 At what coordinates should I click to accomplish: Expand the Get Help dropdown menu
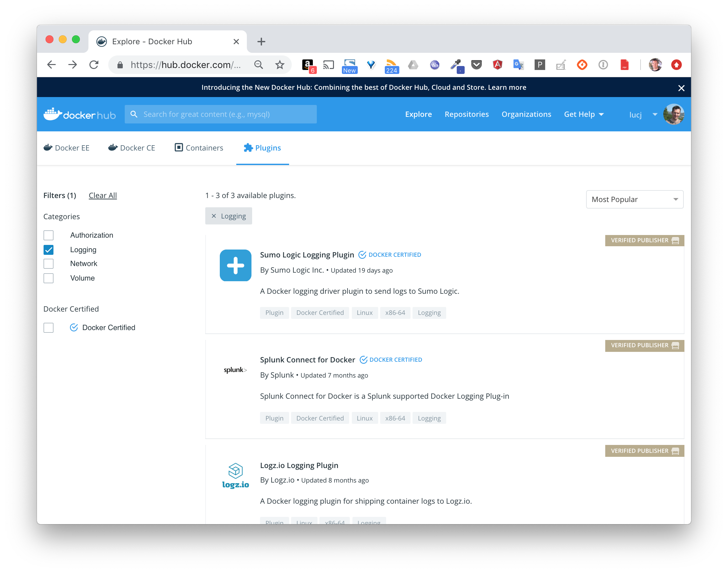584,115
